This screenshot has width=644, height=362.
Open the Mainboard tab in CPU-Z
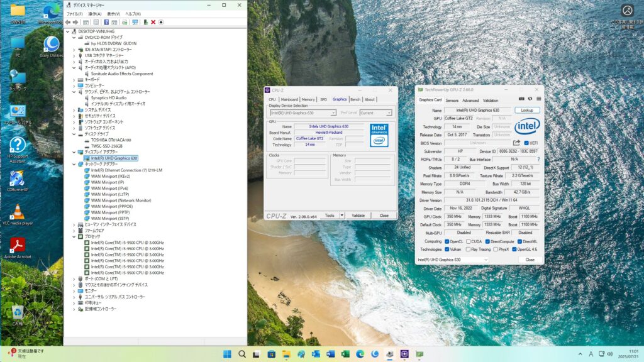(x=289, y=99)
